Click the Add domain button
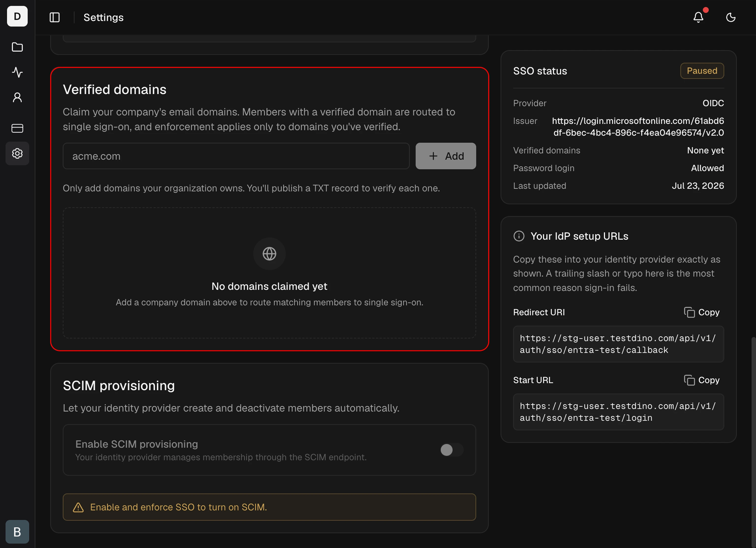The image size is (756, 548). tap(446, 156)
